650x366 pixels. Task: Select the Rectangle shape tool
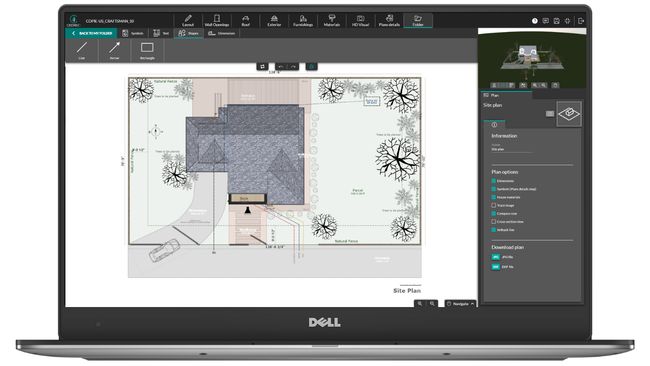point(147,51)
